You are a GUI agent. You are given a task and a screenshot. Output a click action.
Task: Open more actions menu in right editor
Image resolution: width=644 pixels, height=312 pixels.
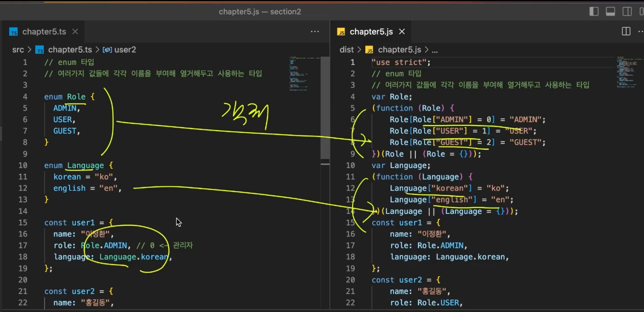(641, 32)
